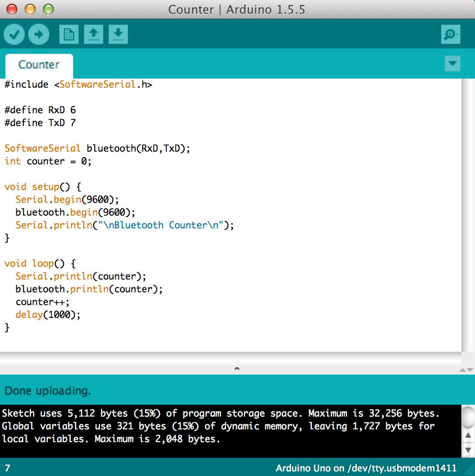Click the console scroll up arrow
The image size is (475, 476).
[x=469, y=435]
